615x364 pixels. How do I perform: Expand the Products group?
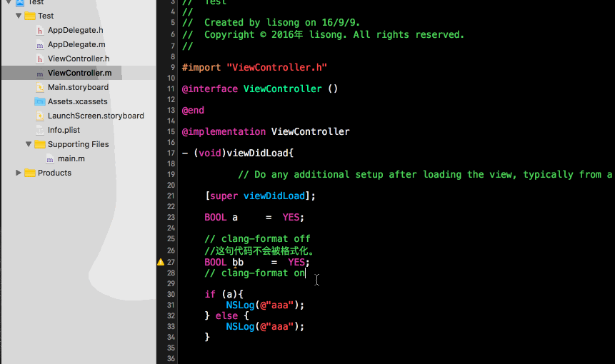tap(19, 173)
